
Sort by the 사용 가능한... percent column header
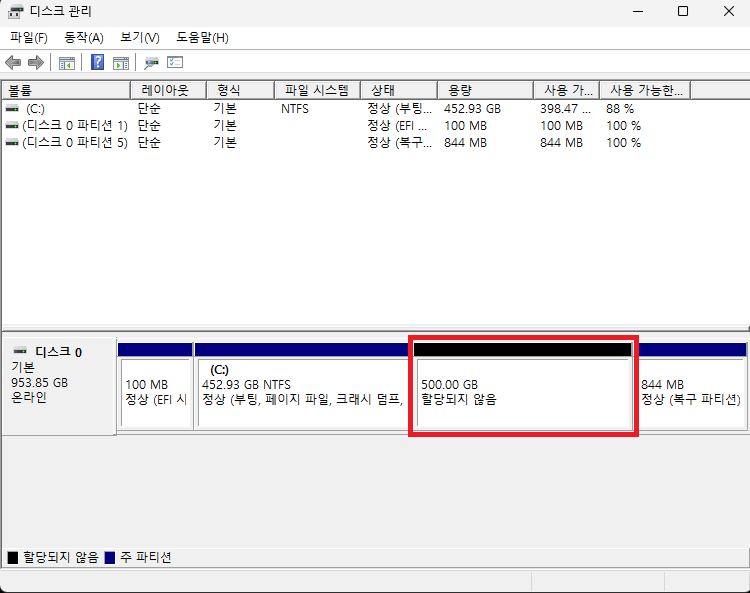[x=645, y=90]
